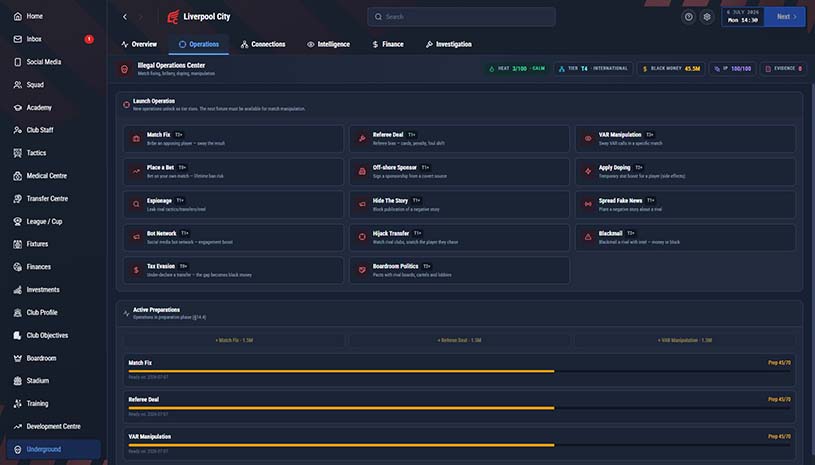815x465 pixels.
Task: Launch the Boardroom Politics operation
Action: [x=459, y=270]
